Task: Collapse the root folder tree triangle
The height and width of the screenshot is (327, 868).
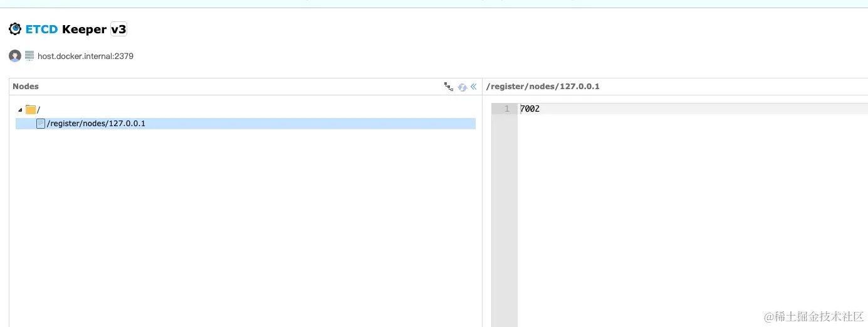Action: [20, 110]
